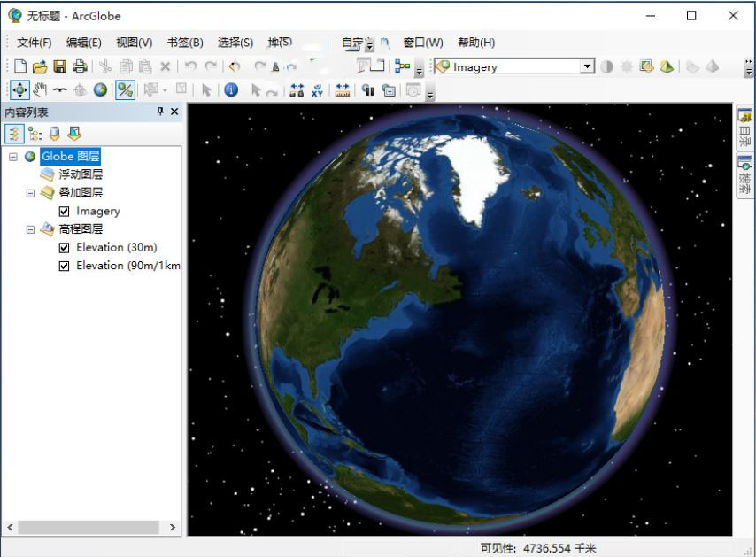Open the 书签(B) menu
The width and height of the screenshot is (756, 557).
tap(185, 43)
